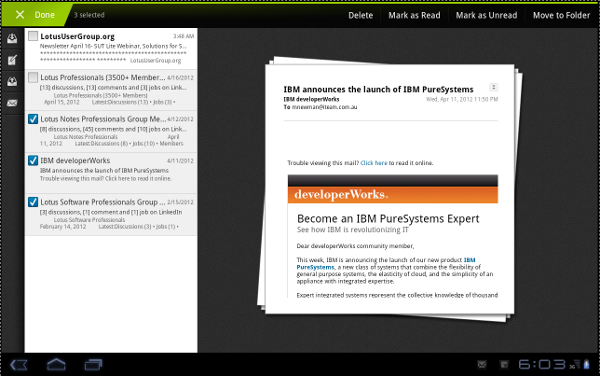Open the Move to Folder option
The width and height of the screenshot is (600, 376).
[x=561, y=15]
